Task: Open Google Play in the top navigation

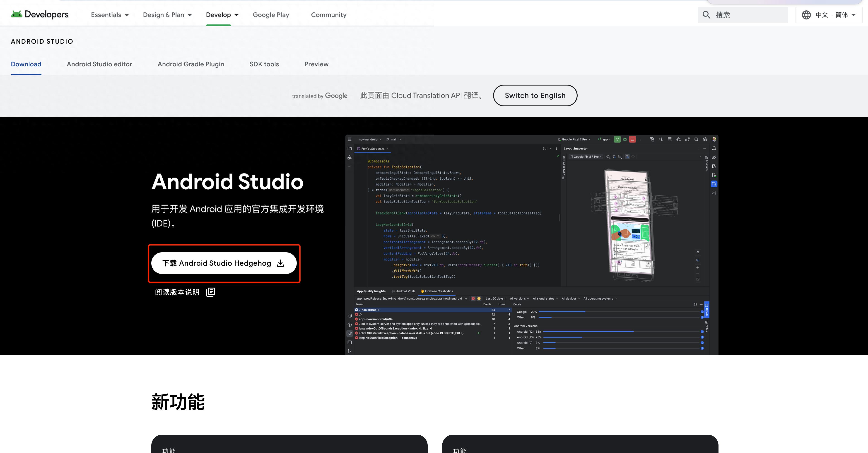Action: coord(271,15)
